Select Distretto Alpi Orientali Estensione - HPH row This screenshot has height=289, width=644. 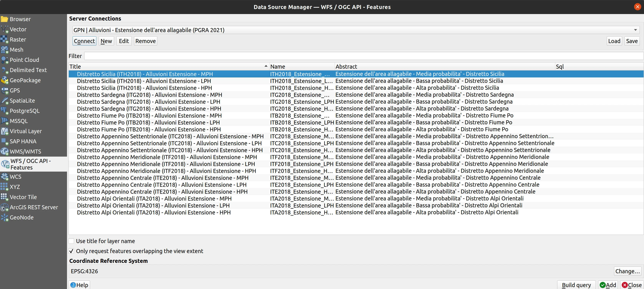pyautogui.click(x=356, y=213)
